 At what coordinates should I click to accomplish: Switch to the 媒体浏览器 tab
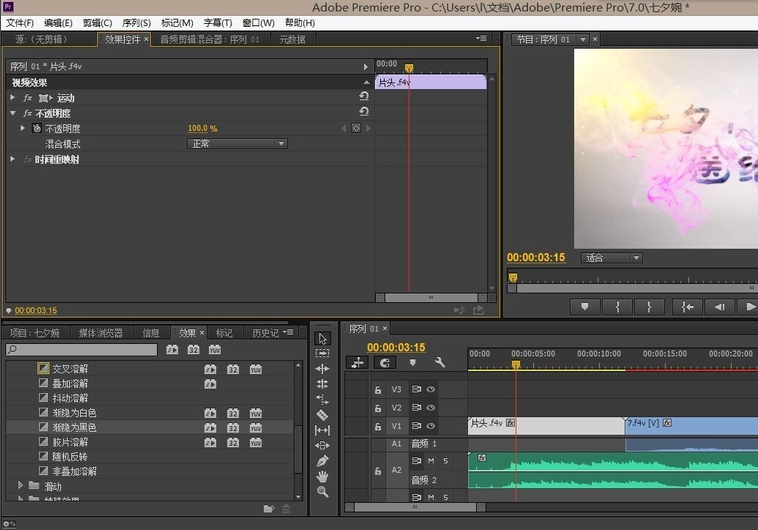(101, 333)
